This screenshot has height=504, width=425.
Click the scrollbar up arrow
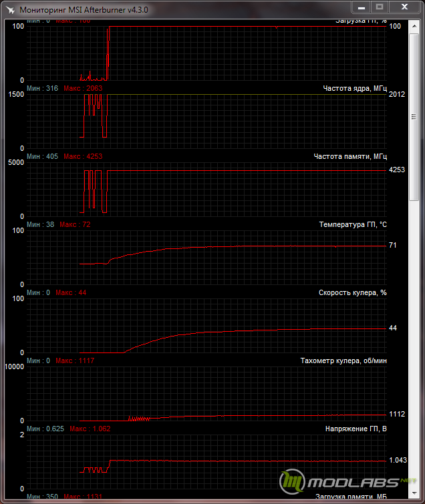tap(414, 26)
